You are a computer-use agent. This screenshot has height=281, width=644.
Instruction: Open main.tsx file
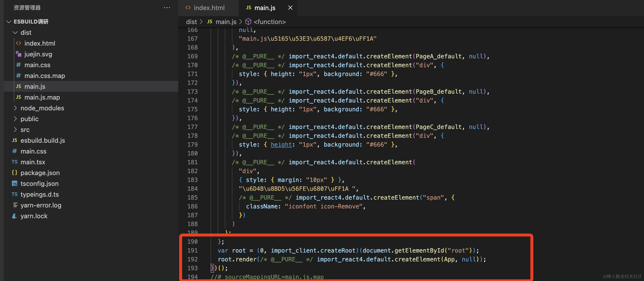33,162
